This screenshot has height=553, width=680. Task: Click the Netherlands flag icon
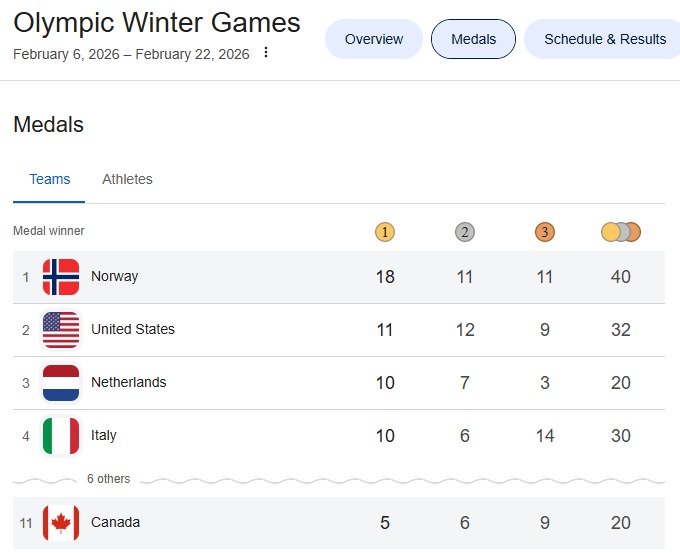61,383
